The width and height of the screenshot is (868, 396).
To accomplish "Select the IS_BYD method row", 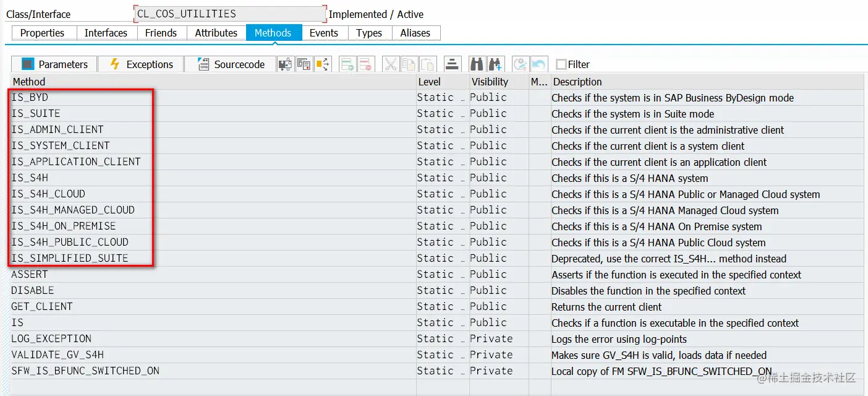I will (x=213, y=98).
